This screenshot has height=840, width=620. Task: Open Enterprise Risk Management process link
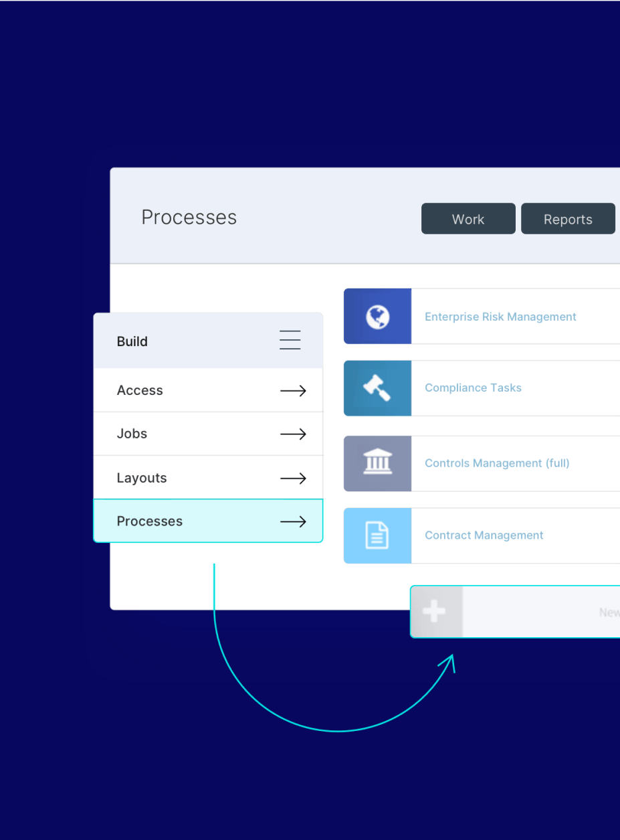tap(500, 317)
